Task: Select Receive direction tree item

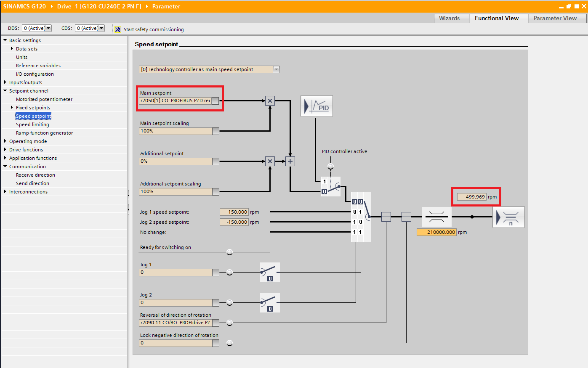Action: (35, 175)
